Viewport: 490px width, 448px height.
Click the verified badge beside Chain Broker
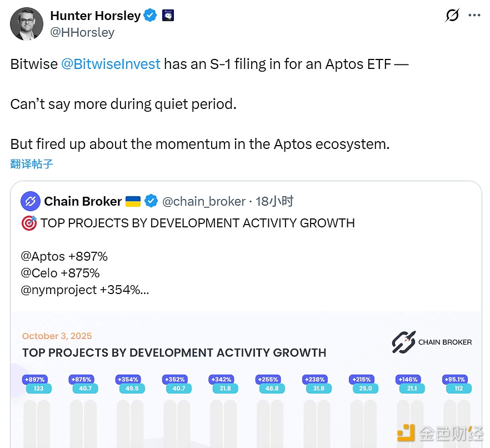tap(151, 201)
